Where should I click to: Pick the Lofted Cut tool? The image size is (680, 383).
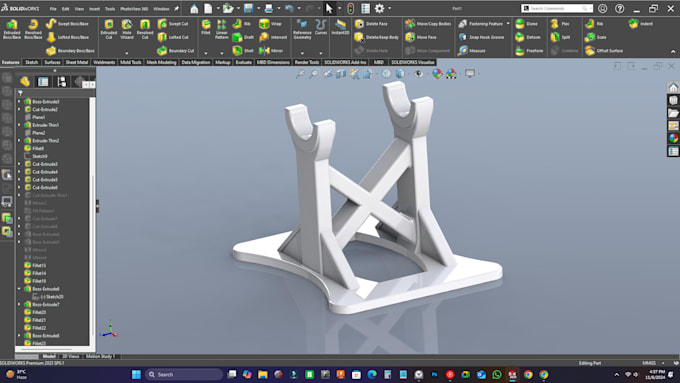[173, 37]
